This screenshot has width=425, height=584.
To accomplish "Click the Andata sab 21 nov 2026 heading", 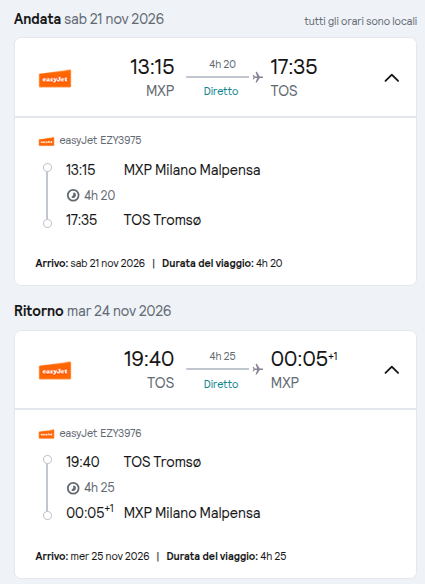I will pyautogui.click(x=89, y=19).
